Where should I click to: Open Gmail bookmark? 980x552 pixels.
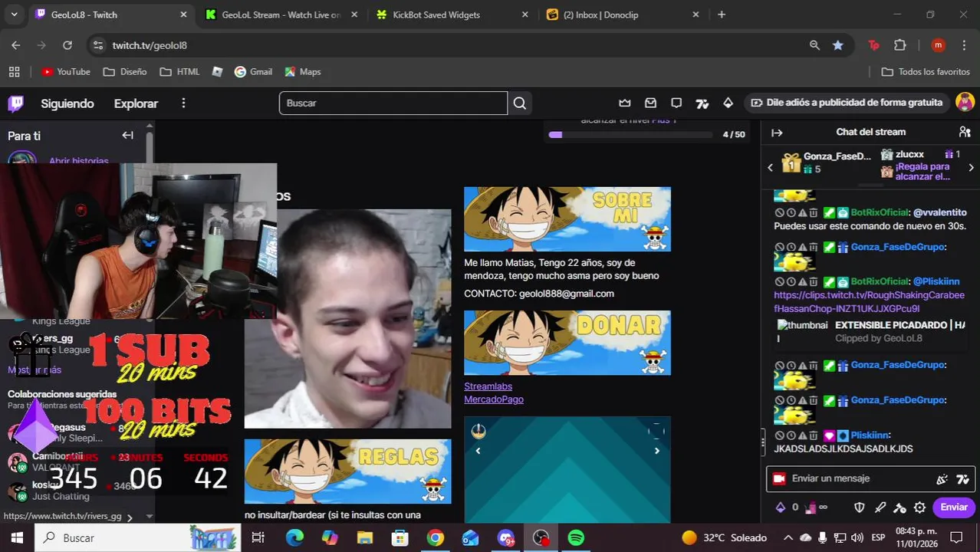[x=253, y=71]
